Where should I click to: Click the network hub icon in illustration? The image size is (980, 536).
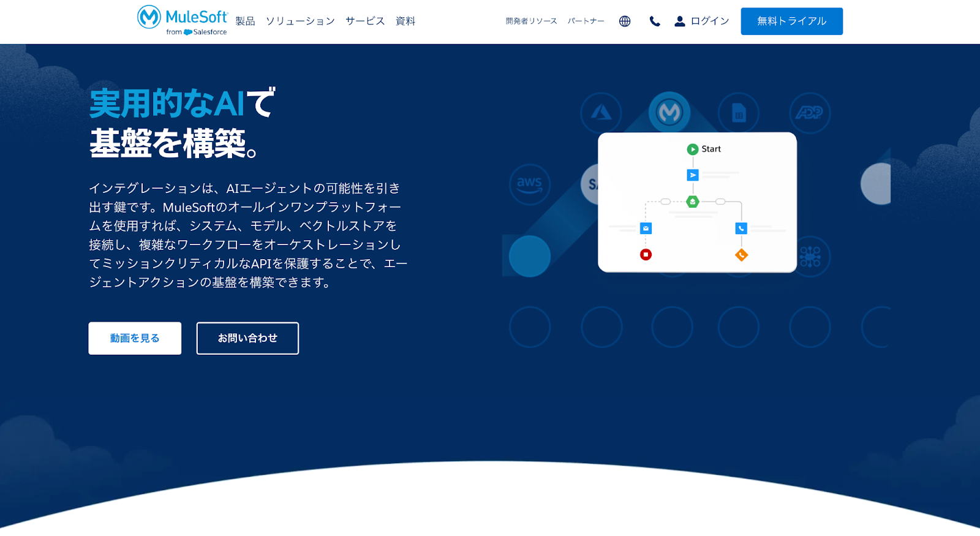810,256
